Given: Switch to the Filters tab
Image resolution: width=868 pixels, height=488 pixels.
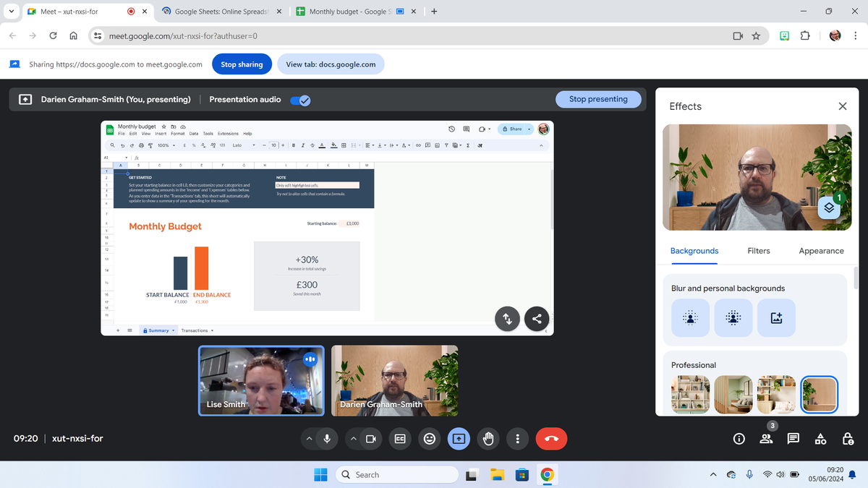Looking at the screenshot, I should coord(758,251).
